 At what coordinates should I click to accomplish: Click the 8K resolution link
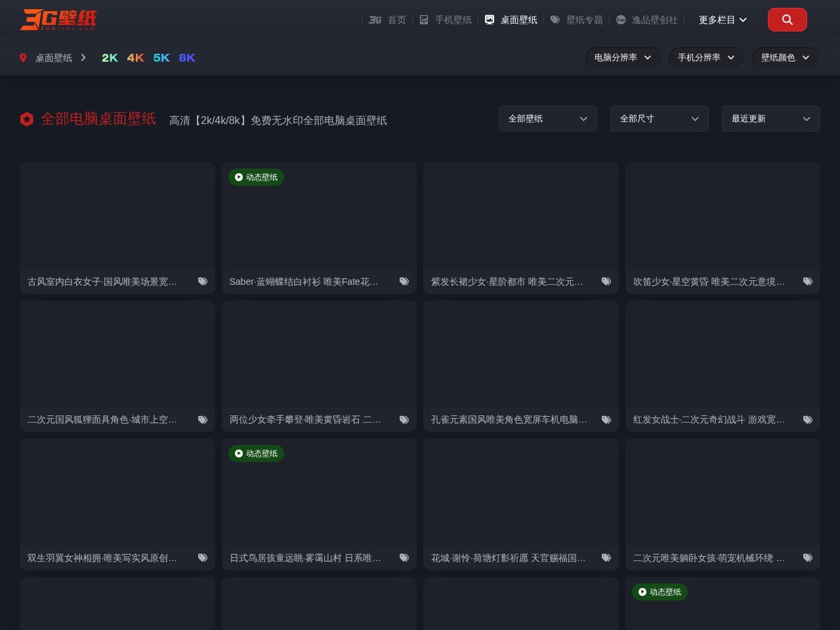tap(187, 58)
